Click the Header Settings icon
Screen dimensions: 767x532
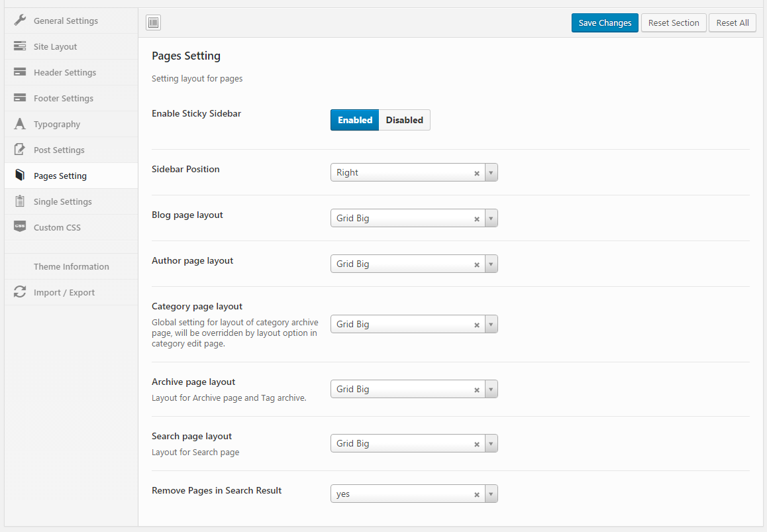(20, 72)
